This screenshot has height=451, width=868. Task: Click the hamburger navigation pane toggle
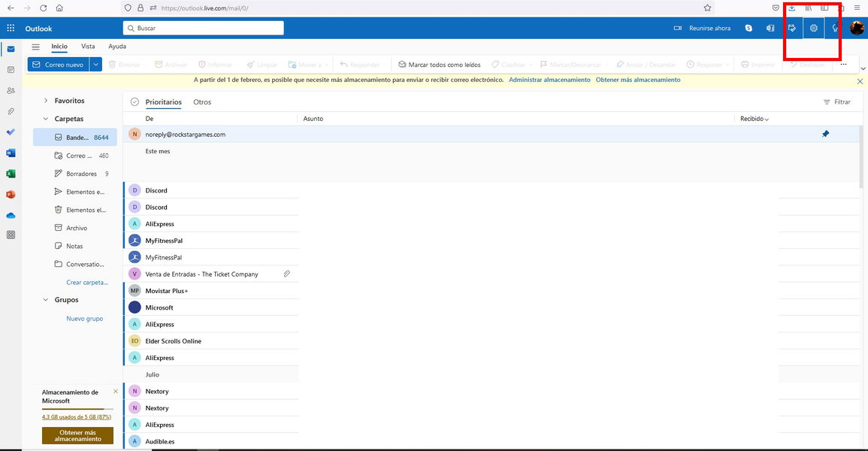coord(35,47)
